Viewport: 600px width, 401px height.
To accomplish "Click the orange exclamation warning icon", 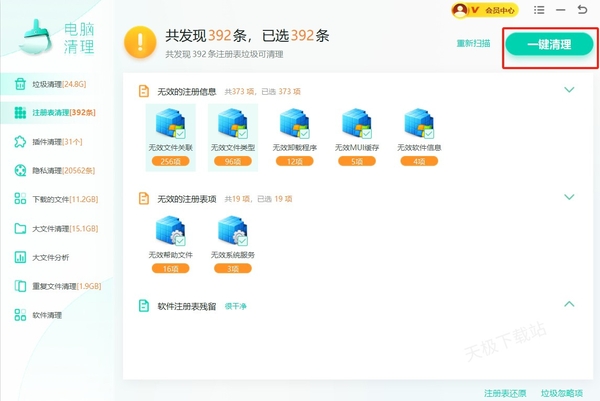I will click(140, 42).
